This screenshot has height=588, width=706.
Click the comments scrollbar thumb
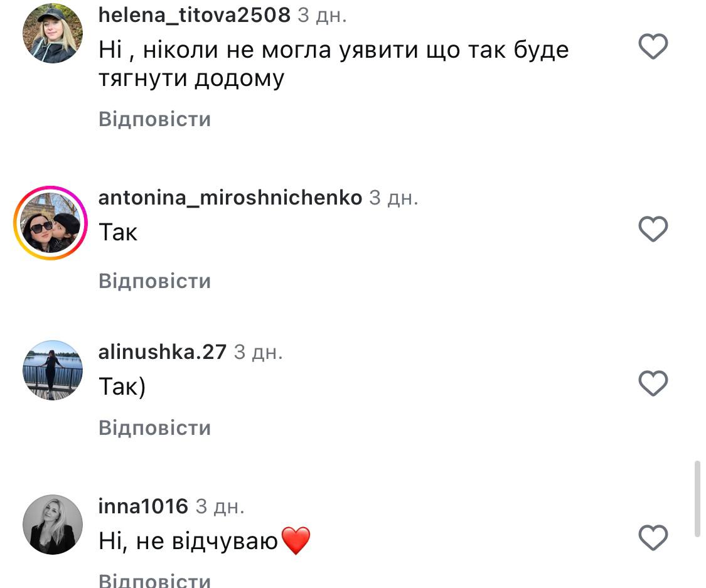click(x=697, y=499)
